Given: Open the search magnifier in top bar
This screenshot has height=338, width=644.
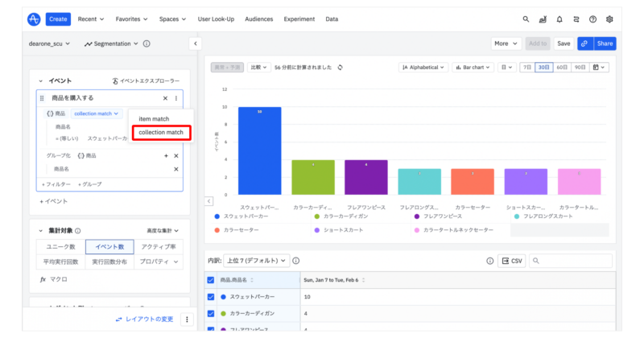Looking at the screenshot, I should point(526,19).
